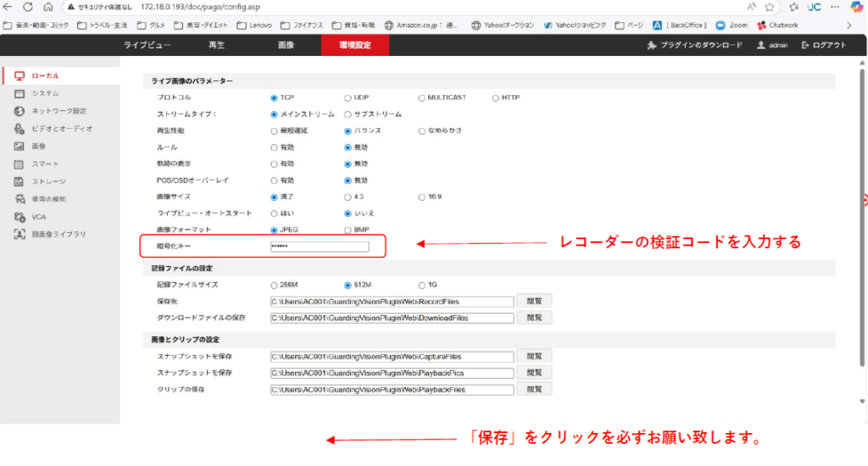This screenshot has width=868, height=466.
Task: Set record file size to 1G
Action: click(421, 285)
